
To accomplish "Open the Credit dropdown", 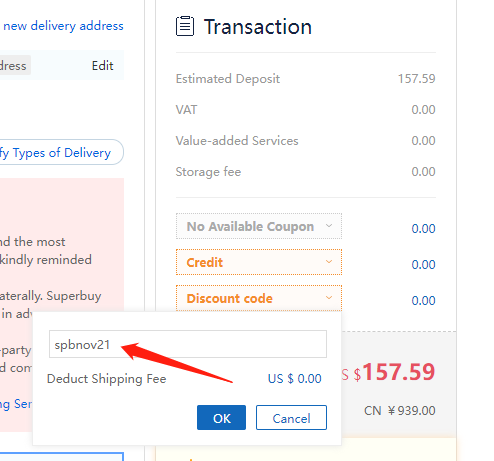I will 259,262.
